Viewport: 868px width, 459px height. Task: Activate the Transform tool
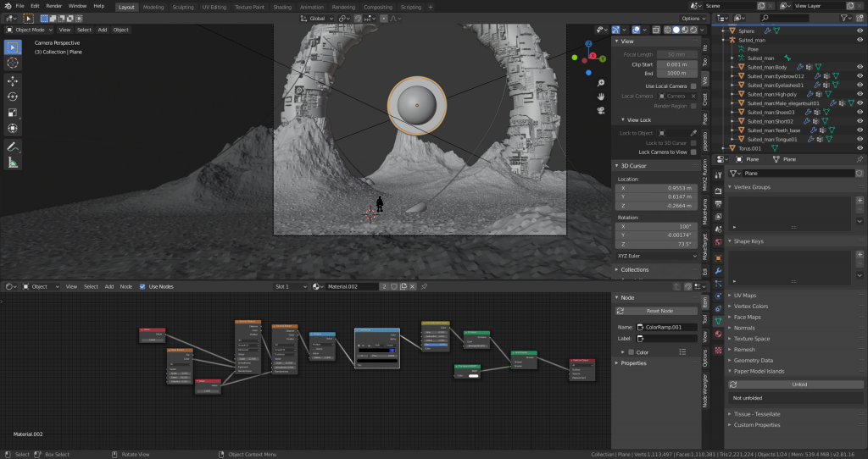click(x=13, y=128)
